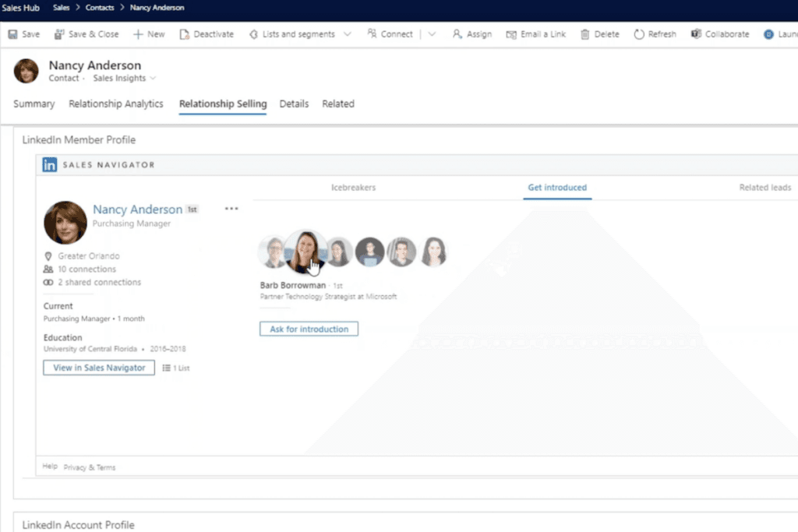Select the fifth connection avatar

401,252
